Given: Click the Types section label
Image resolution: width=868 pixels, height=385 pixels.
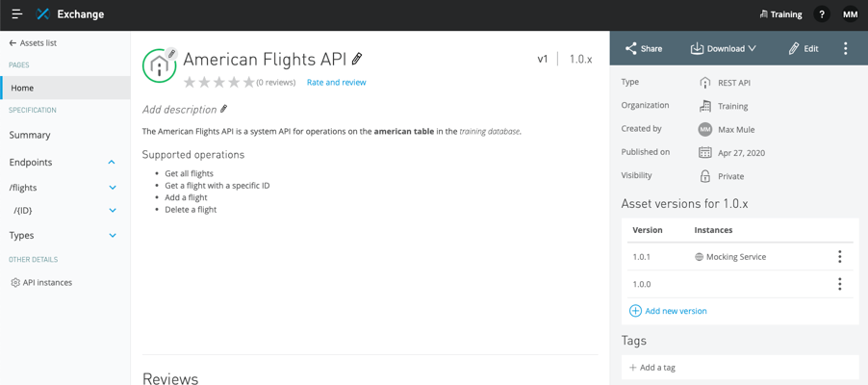Looking at the screenshot, I should 21,236.
